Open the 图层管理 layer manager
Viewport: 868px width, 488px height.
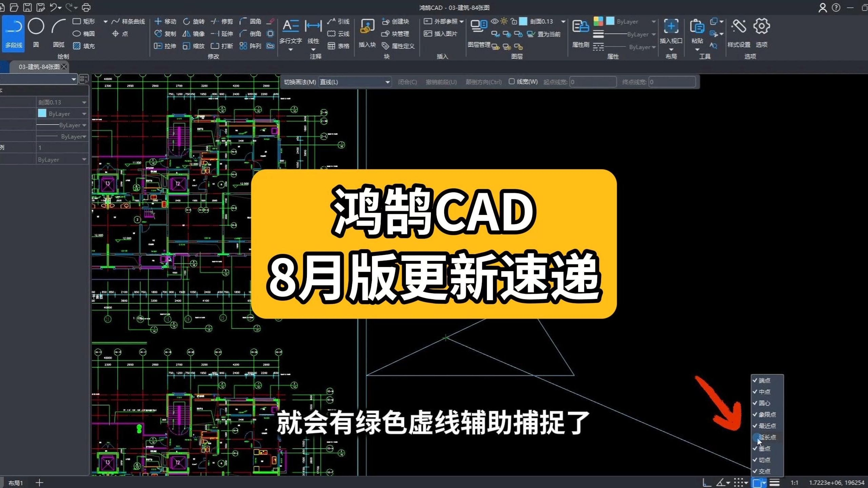[479, 33]
